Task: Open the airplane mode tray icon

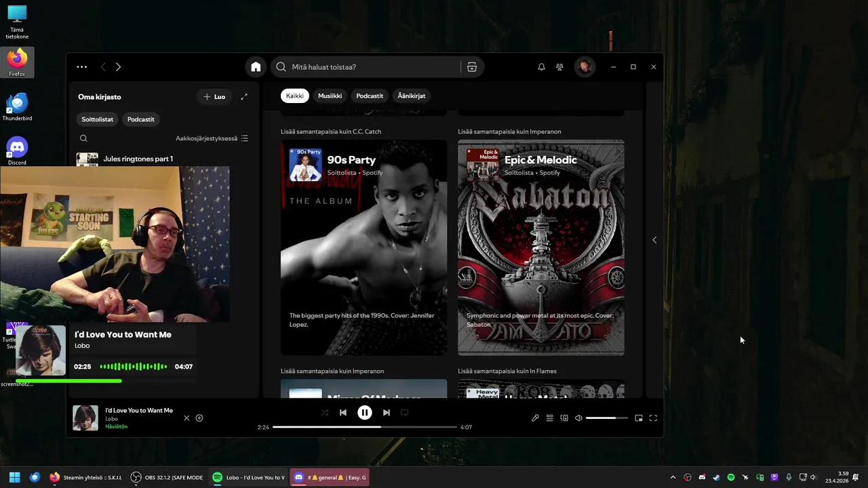Action: [745, 477]
